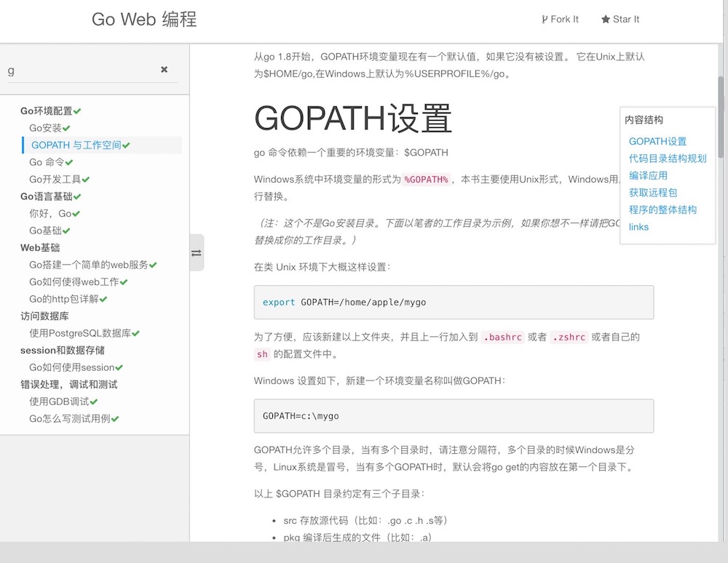Go to the Go Web 编程 home title

tap(144, 20)
